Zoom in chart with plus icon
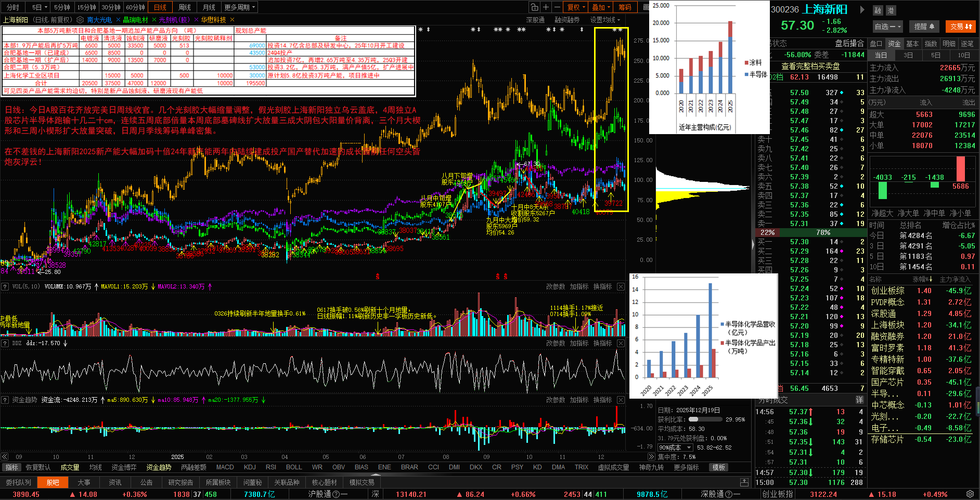This screenshot has height=500, width=980. 546,7
